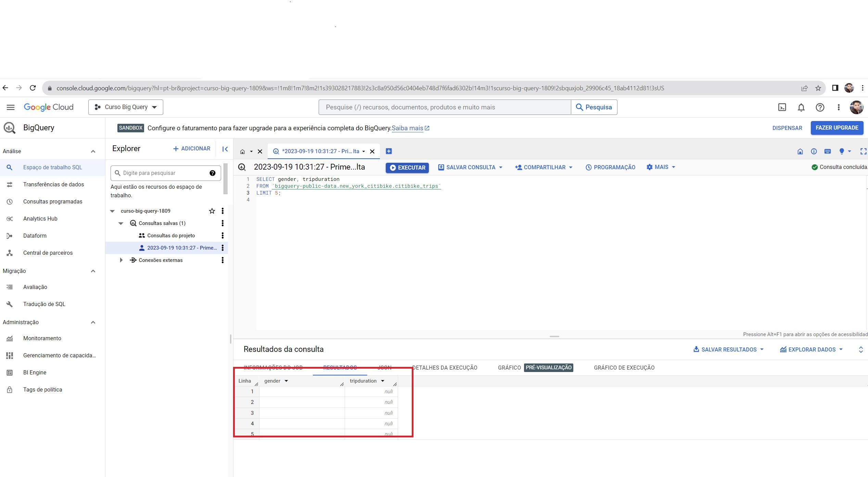Activate Cloud Shell icon in header
This screenshot has width=868, height=477.
(x=782, y=107)
